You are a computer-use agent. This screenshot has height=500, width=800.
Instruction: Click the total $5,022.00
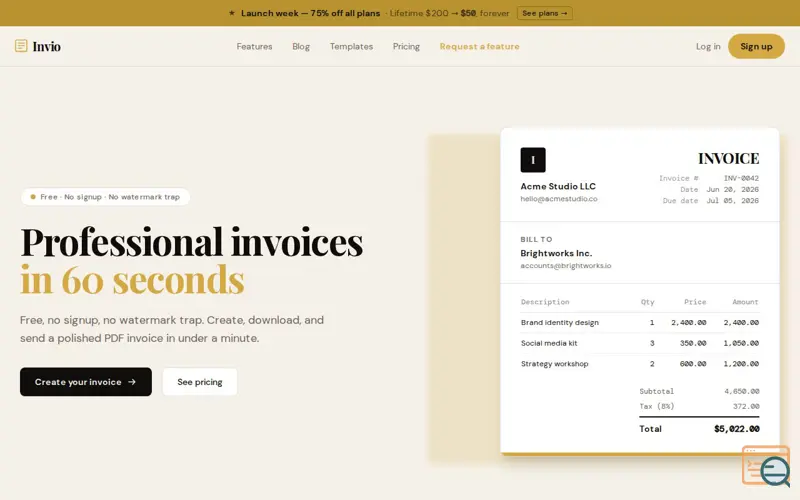click(x=736, y=429)
